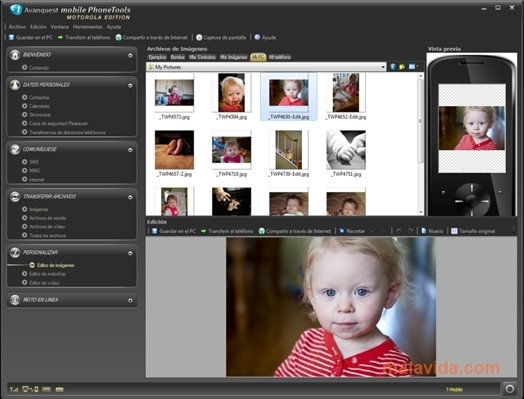The image size is (524, 399).
Task: Click the Edición toolbar's Transferir al teléfono arrow icon
Action: tap(204, 231)
